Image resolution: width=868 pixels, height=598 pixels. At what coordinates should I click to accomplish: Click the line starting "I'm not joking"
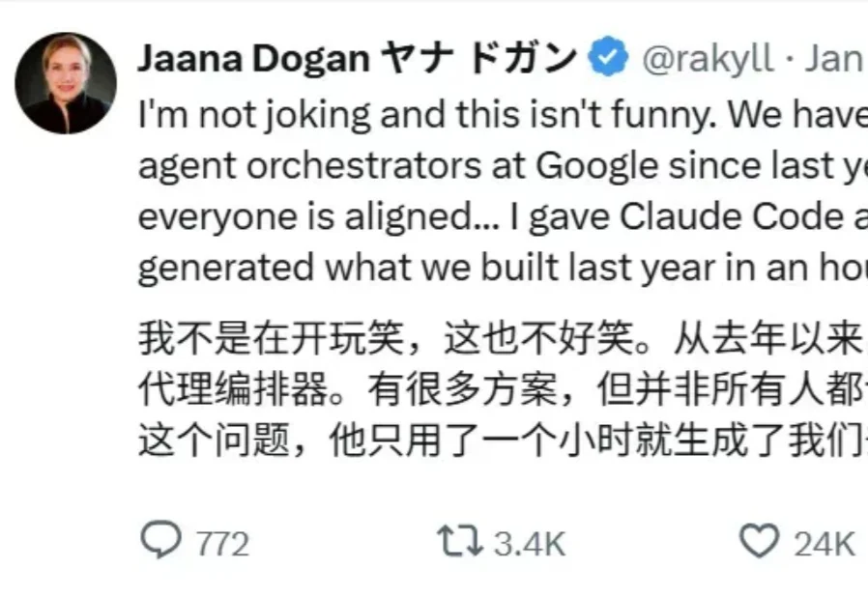pos(503,117)
